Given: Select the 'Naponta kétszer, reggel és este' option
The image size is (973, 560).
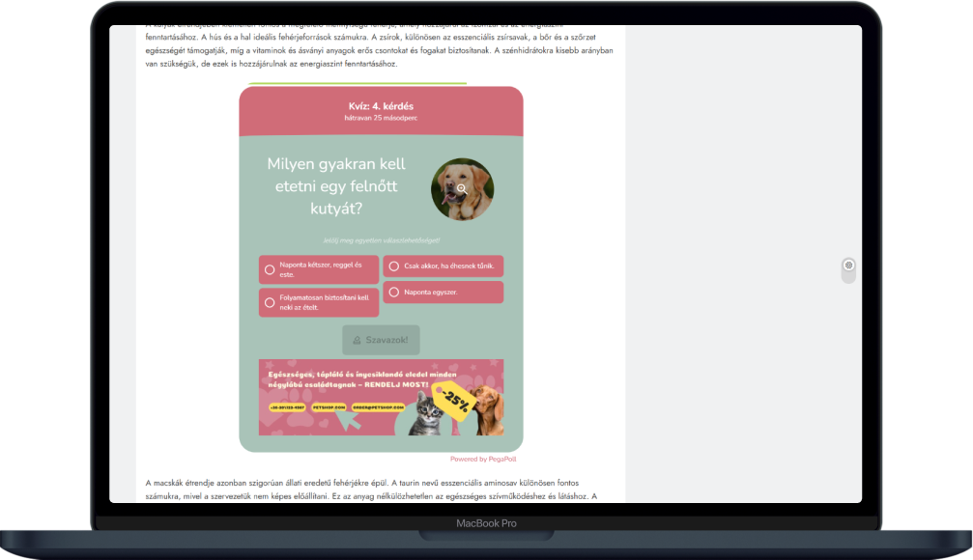Looking at the screenshot, I should pos(270,270).
